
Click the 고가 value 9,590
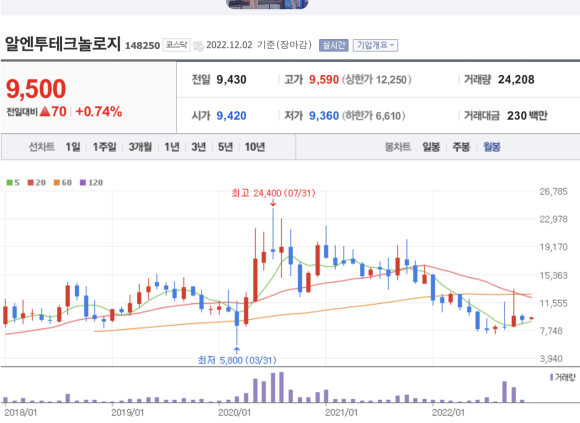click(324, 79)
